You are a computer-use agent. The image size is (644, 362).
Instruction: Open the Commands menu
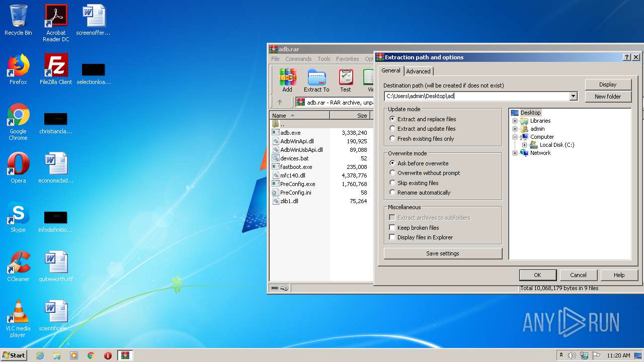[x=298, y=59]
